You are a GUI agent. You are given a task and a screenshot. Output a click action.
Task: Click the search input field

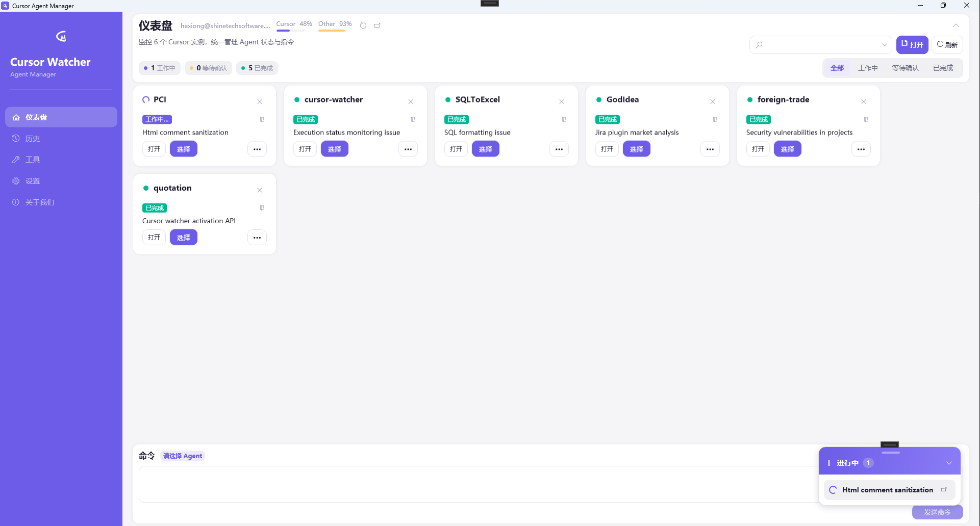coord(820,45)
